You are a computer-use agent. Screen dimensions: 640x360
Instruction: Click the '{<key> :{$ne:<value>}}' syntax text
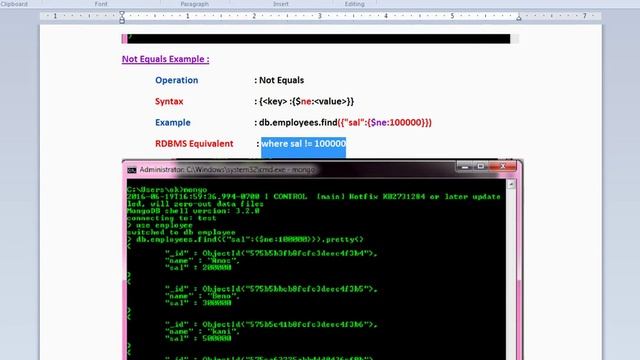[306, 101]
